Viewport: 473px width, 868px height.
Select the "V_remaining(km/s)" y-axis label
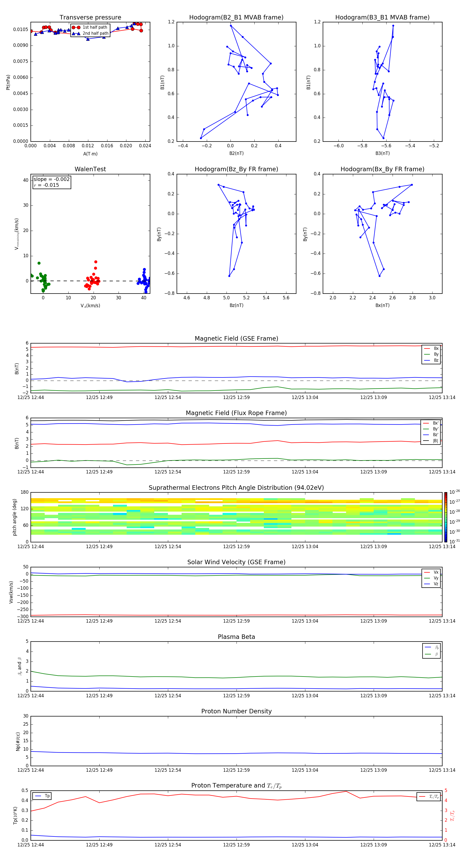[17, 234]
